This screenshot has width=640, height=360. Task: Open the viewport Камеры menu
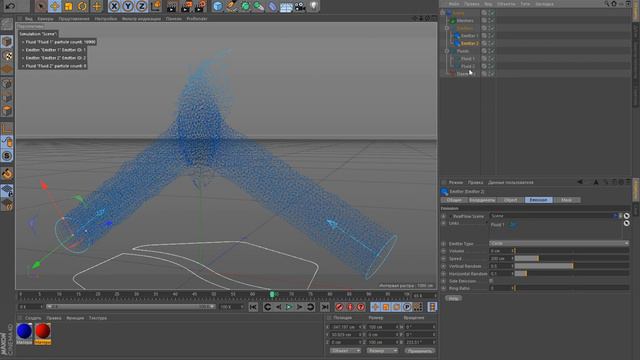[45, 19]
